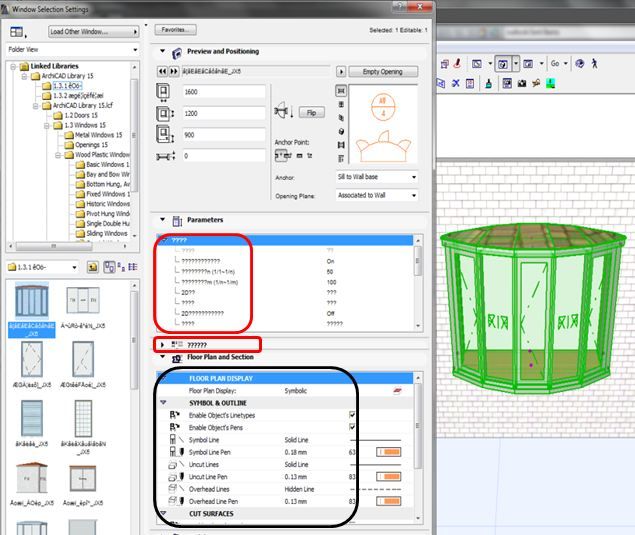Select the 3D preview mode icon
Screen dimensions: 635x535
[341, 132]
